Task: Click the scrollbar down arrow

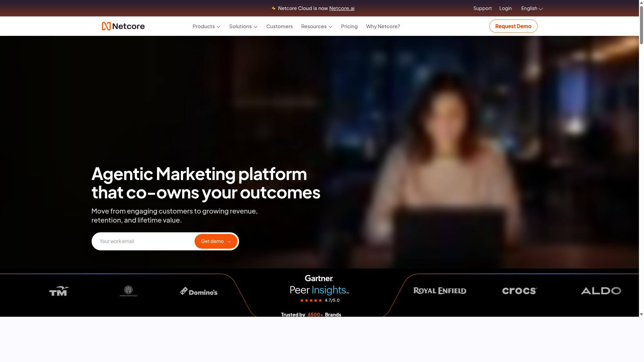Action: pyautogui.click(x=641, y=314)
